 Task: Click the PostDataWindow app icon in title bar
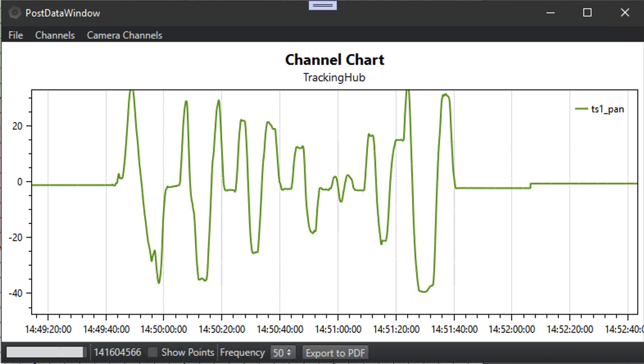click(15, 13)
